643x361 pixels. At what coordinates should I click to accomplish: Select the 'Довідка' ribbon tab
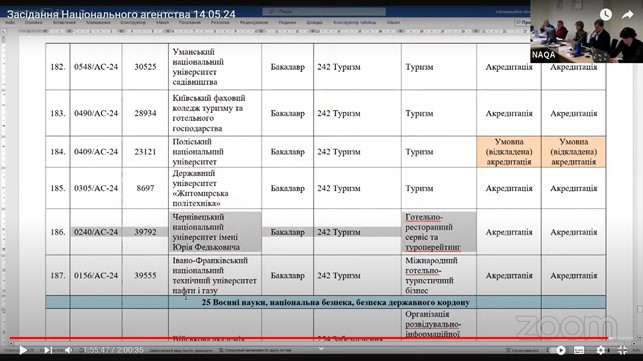(x=314, y=23)
